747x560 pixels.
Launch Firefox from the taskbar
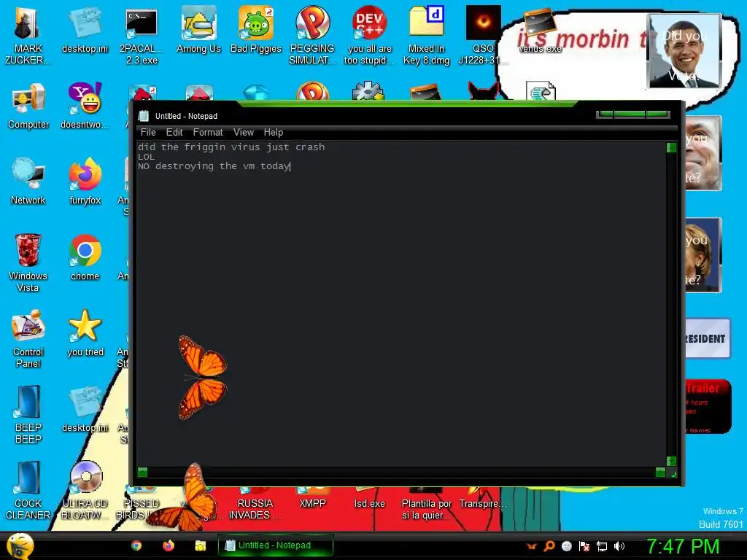[x=169, y=545]
